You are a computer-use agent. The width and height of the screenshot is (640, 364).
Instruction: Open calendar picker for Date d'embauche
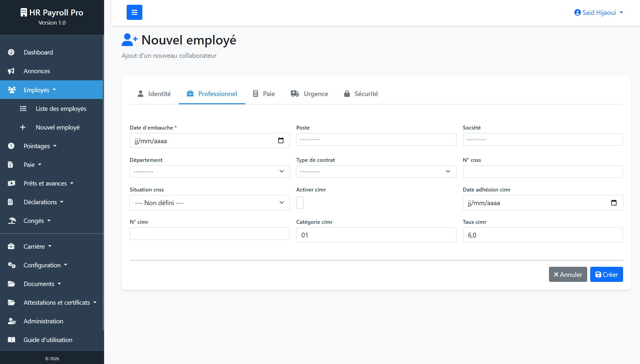(281, 141)
